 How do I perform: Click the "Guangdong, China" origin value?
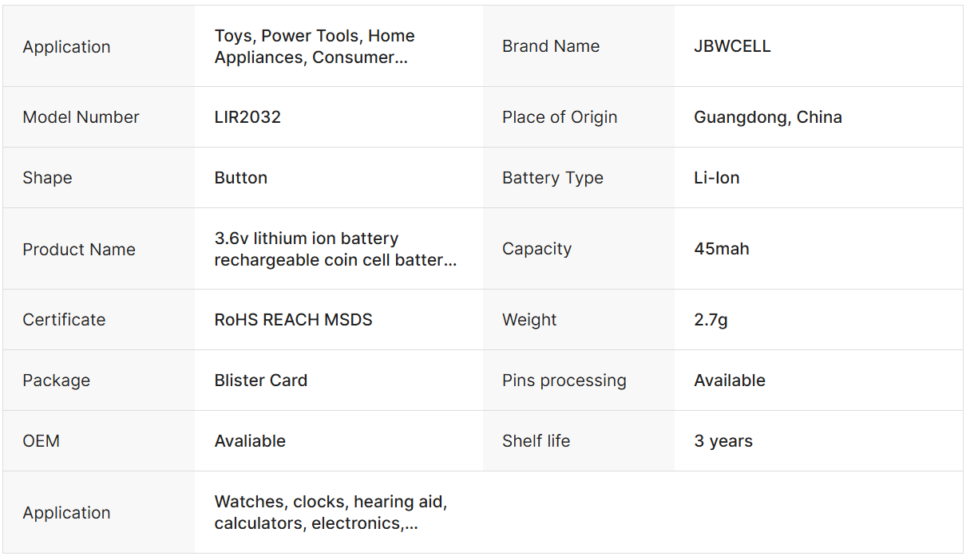[x=767, y=117]
